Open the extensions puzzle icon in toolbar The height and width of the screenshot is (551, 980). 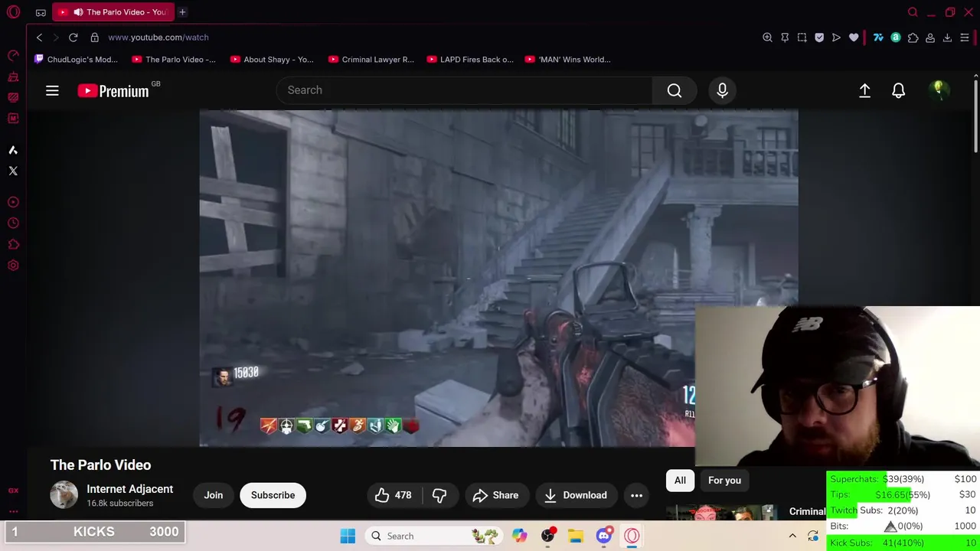coord(913,37)
